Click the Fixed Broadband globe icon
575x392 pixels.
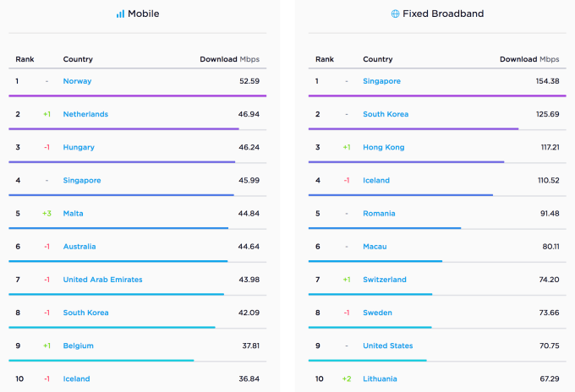point(395,14)
